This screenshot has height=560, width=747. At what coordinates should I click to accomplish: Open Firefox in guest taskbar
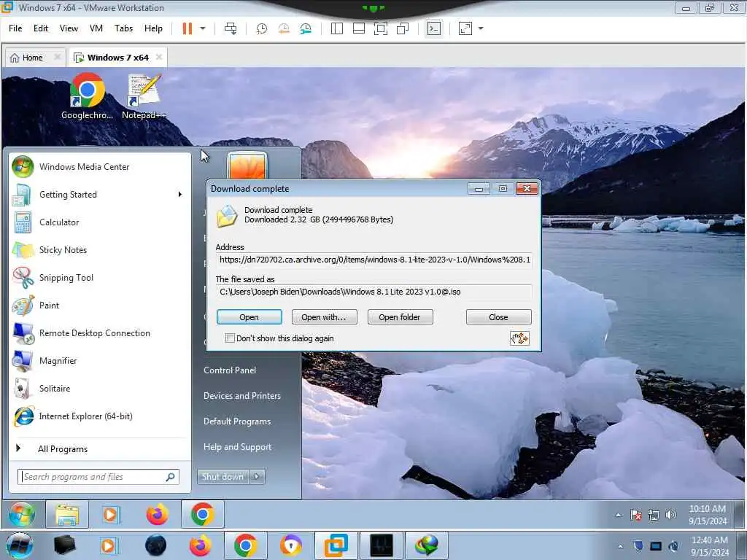coord(158,514)
